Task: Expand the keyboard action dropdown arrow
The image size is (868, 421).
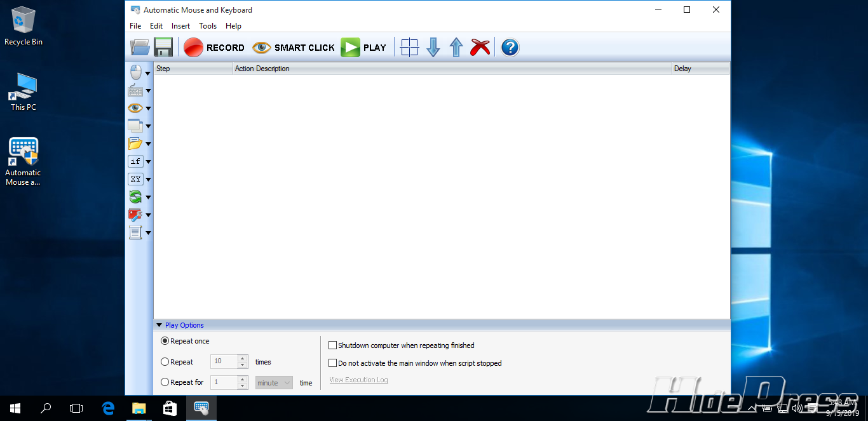Action: click(148, 91)
